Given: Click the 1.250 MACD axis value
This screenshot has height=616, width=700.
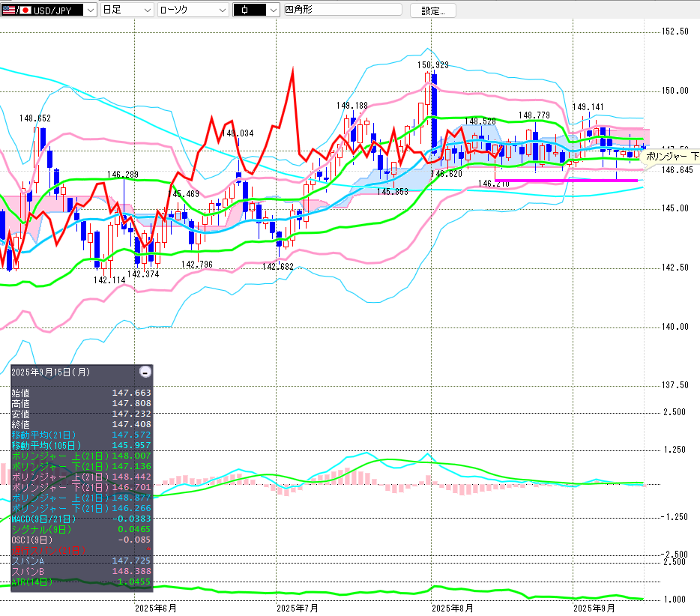Looking at the screenshot, I should coord(675,450).
